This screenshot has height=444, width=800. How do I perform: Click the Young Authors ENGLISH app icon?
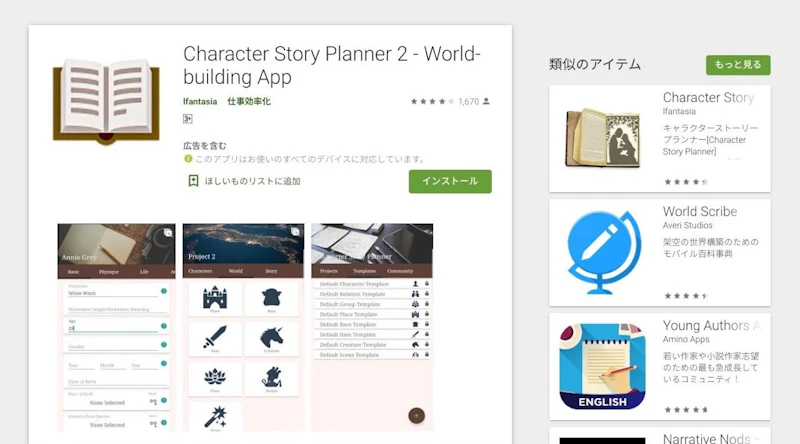coord(603,366)
